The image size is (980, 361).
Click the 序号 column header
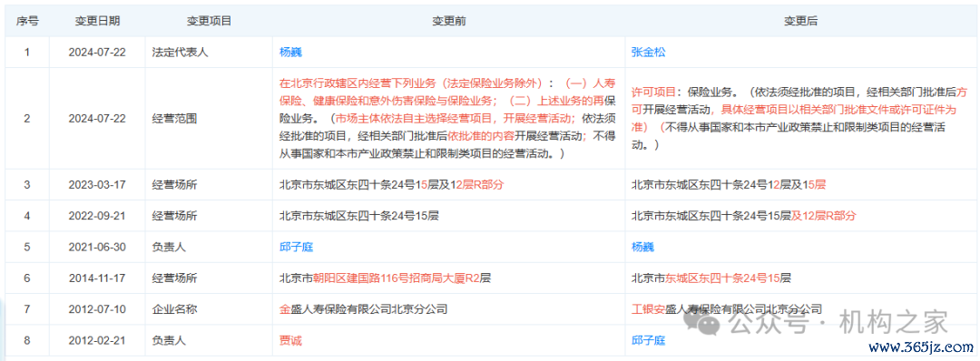pos(27,21)
